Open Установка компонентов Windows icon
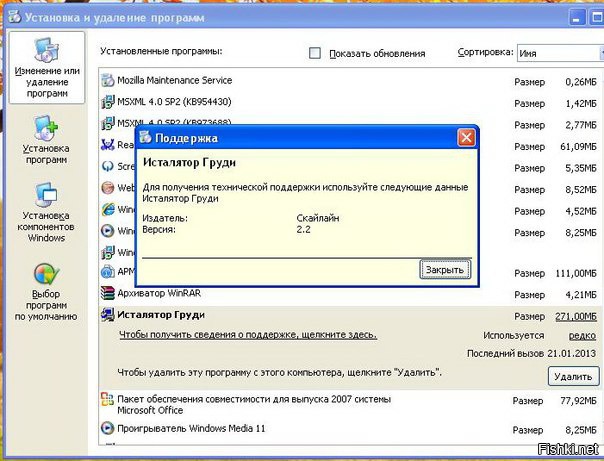Image resolution: width=604 pixels, height=461 pixels. coord(46,197)
